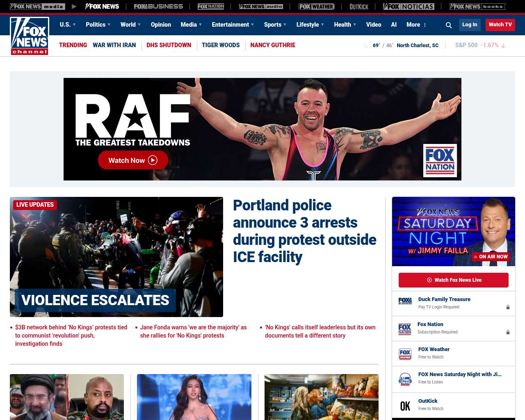Click the Fox News Audio logo
Viewport: 525px width, 420px height.
[261, 7]
